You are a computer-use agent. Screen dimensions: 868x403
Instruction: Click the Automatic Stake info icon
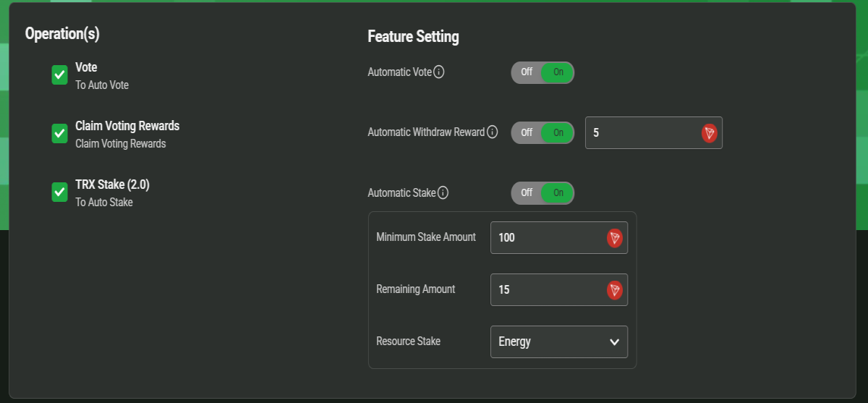point(443,193)
